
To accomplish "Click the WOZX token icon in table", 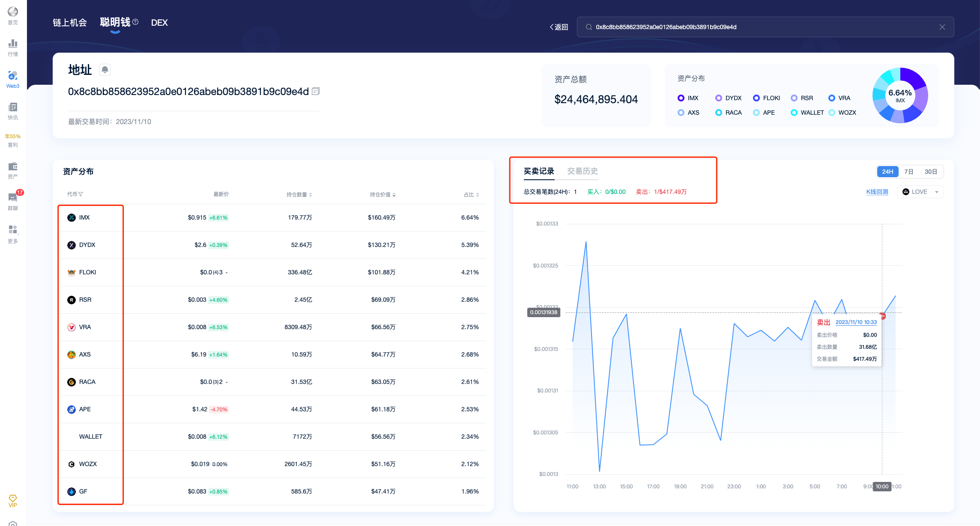I will pyautogui.click(x=72, y=464).
